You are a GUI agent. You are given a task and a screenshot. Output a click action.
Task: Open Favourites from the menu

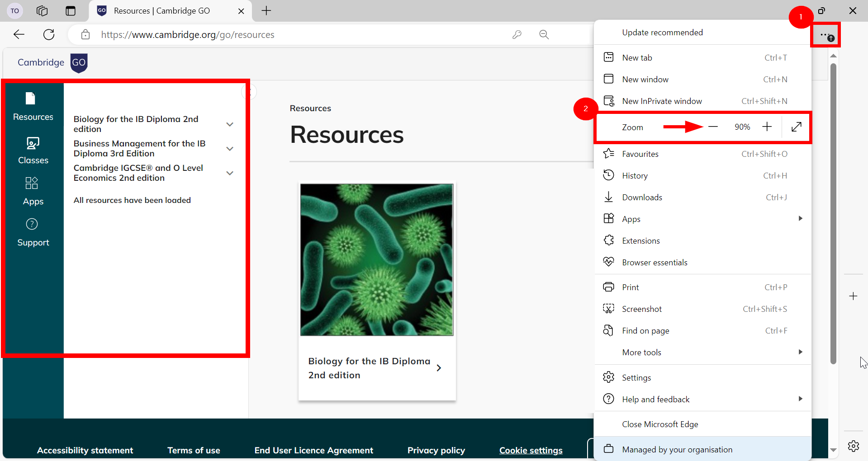point(702,154)
